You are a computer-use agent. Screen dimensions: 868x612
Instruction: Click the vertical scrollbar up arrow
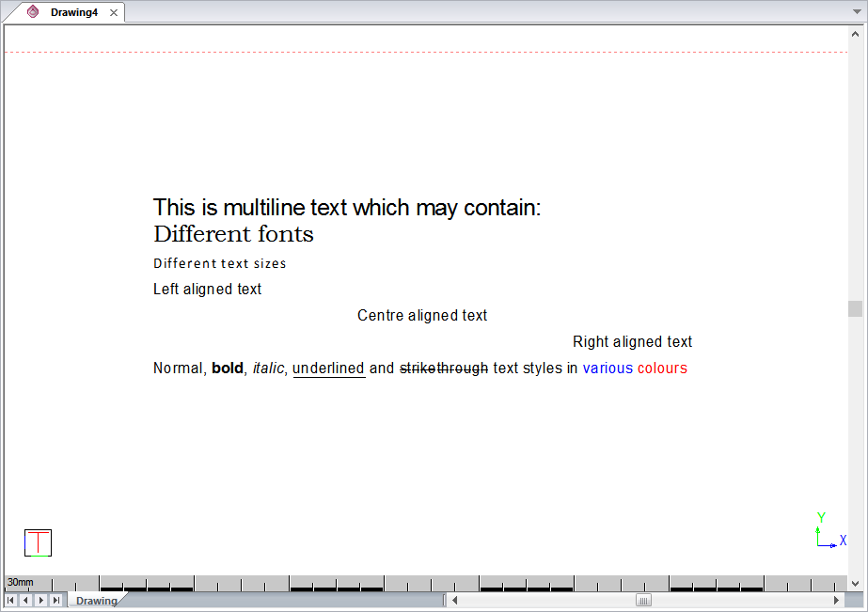click(855, 36)
